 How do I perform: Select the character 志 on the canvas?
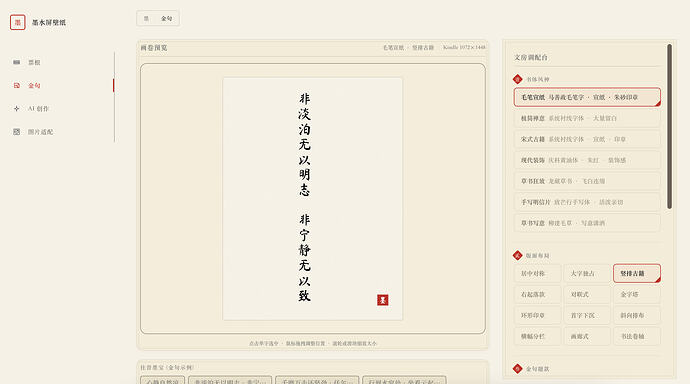coord(305,190)
